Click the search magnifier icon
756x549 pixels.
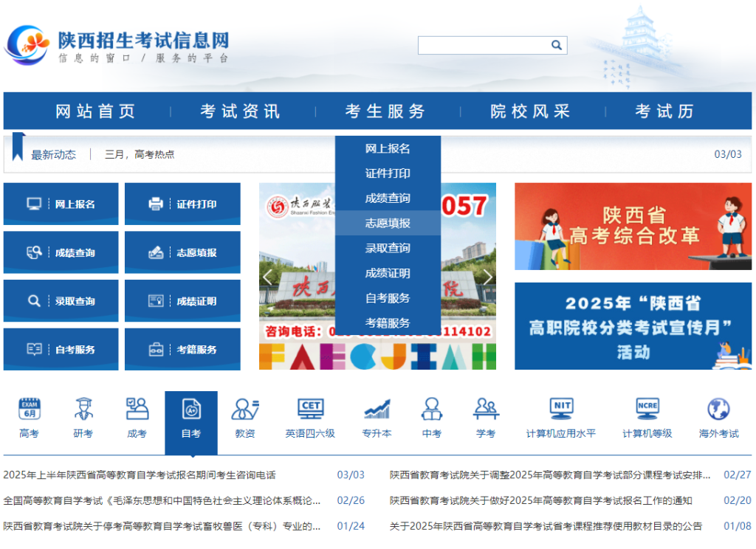click(557, 46)
